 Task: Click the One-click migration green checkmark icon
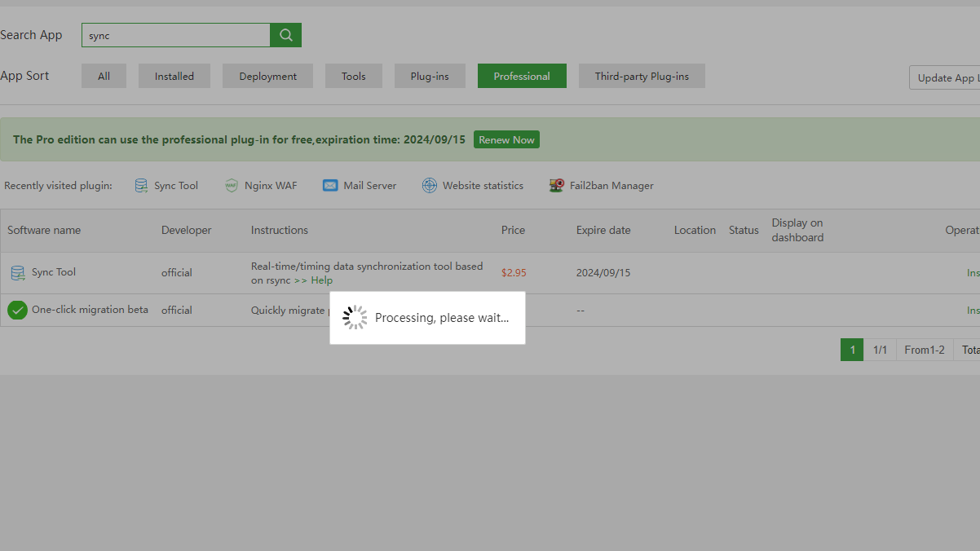point(17,310)
